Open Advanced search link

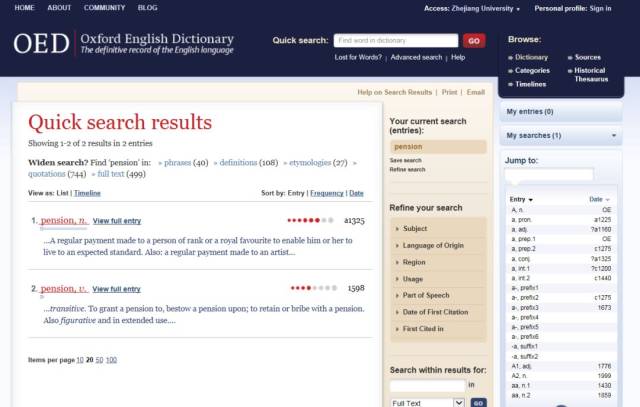pyautogui.click(x=416, y=58)
